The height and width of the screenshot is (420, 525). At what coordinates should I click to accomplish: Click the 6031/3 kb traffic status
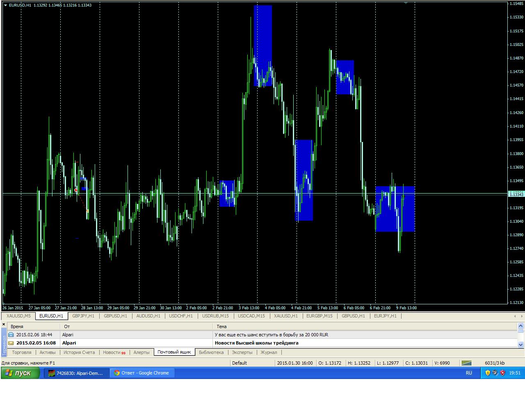click(x=494, y=363)
